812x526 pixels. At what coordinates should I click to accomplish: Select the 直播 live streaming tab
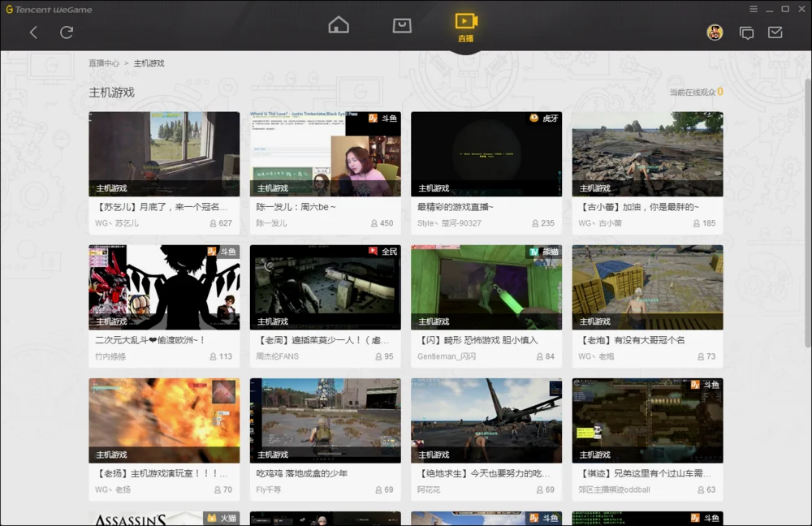point(466,28)
